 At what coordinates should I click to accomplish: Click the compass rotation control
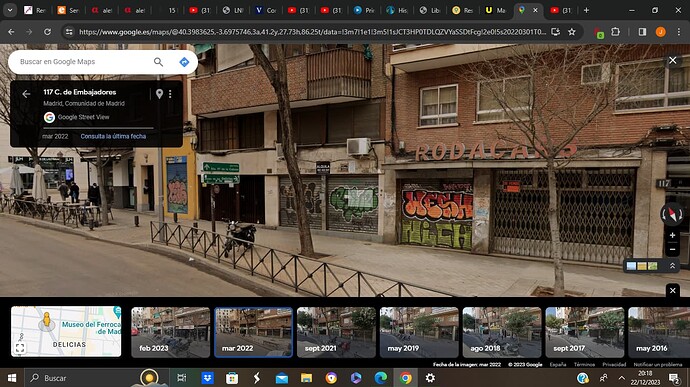coord(672,214)
